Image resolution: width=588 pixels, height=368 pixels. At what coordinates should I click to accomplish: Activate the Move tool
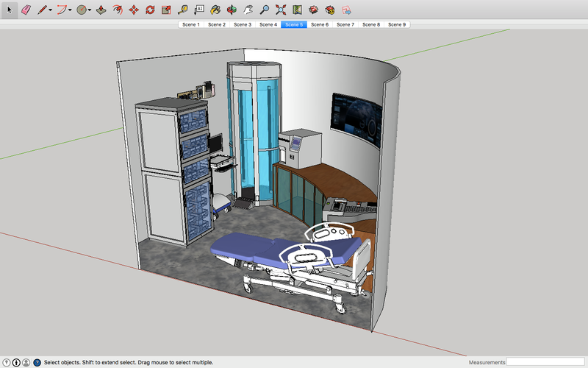133,10
